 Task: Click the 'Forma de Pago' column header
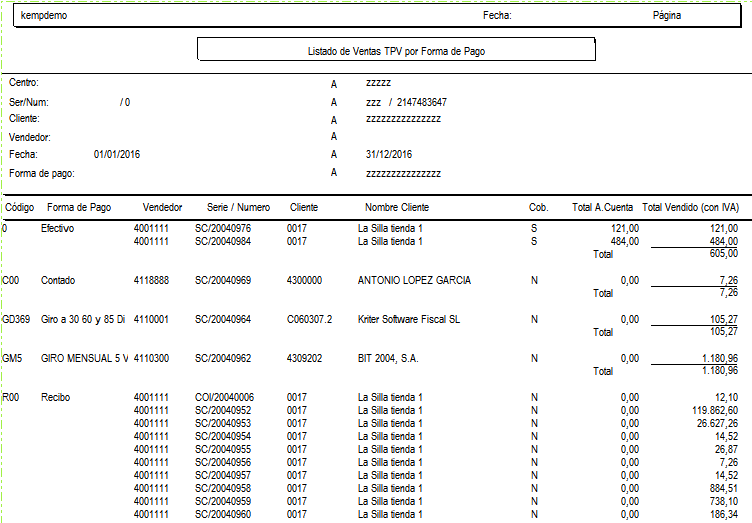(x=79, y=208)
